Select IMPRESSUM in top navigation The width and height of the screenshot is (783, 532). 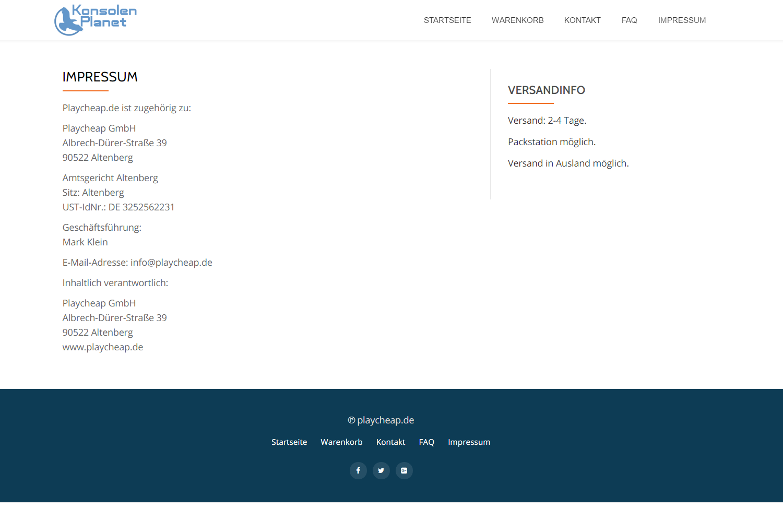pos(682,20)
